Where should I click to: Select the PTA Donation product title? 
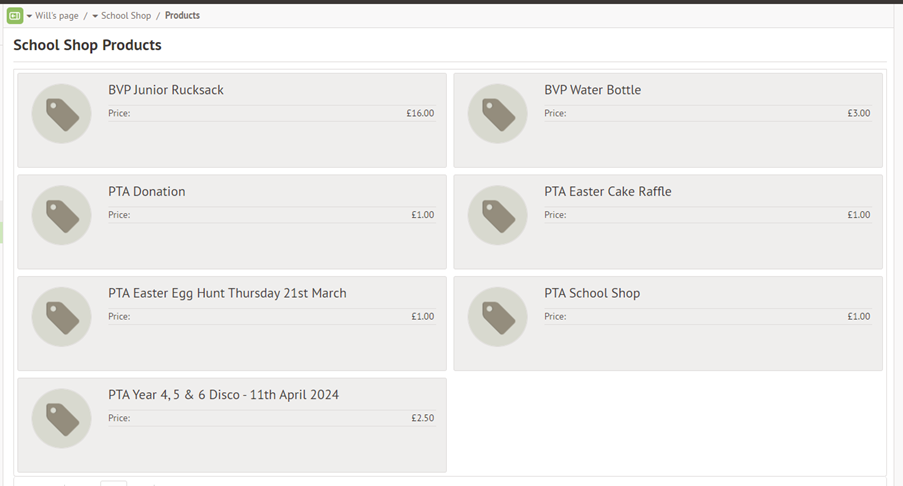147,191
